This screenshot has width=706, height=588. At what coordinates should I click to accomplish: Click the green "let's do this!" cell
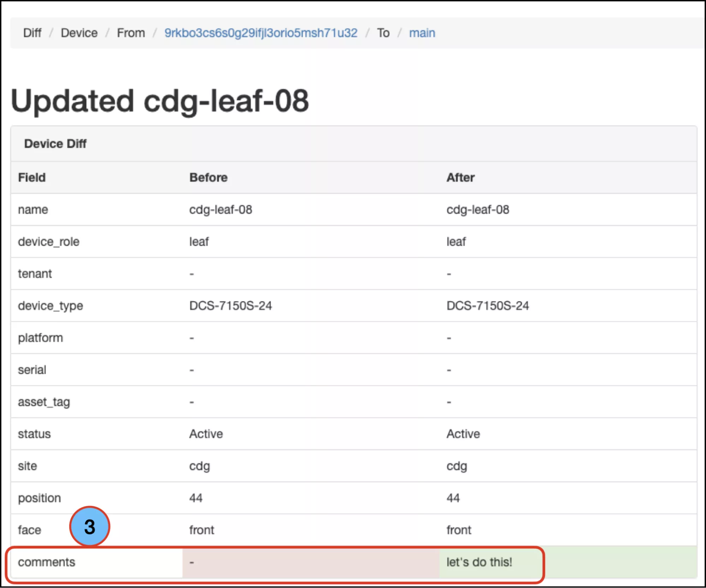coord(479,562)
